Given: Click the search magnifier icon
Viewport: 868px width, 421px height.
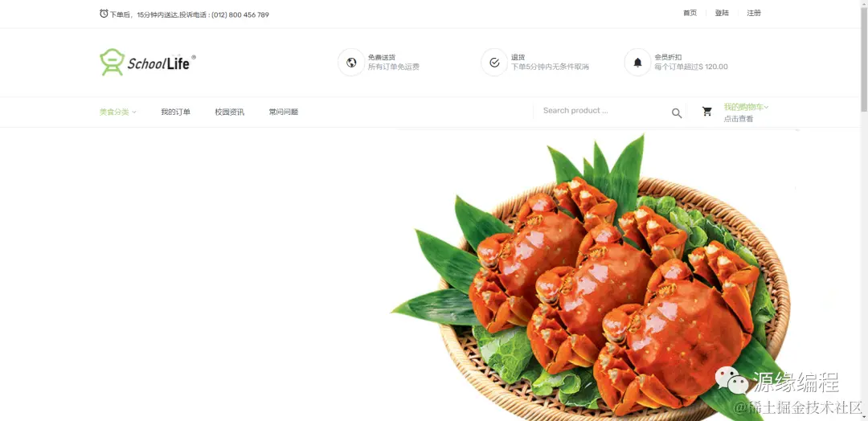Looking at the screenshot, I should (x=677, y=113).
